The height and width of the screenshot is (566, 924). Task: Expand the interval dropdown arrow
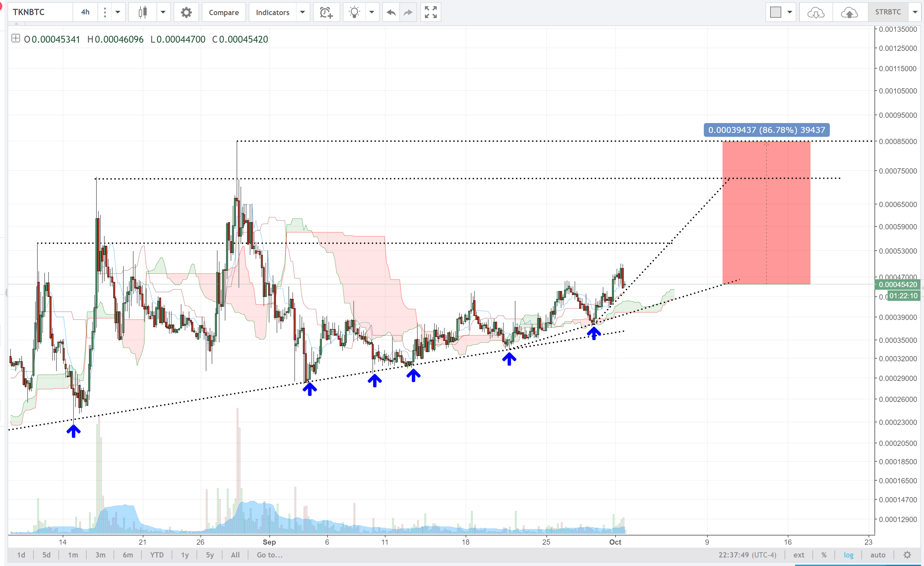click(x=118, y=12)
